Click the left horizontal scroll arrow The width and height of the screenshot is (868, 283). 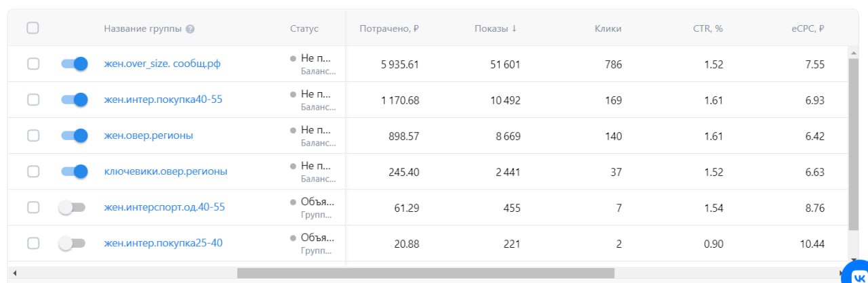coord(14,273)
